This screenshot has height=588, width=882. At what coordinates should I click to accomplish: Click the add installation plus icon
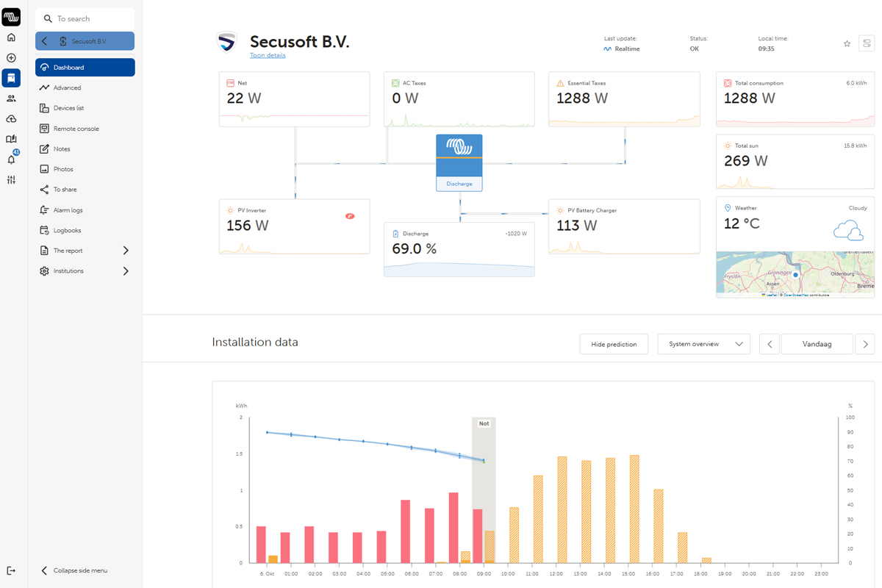point(11,58)
